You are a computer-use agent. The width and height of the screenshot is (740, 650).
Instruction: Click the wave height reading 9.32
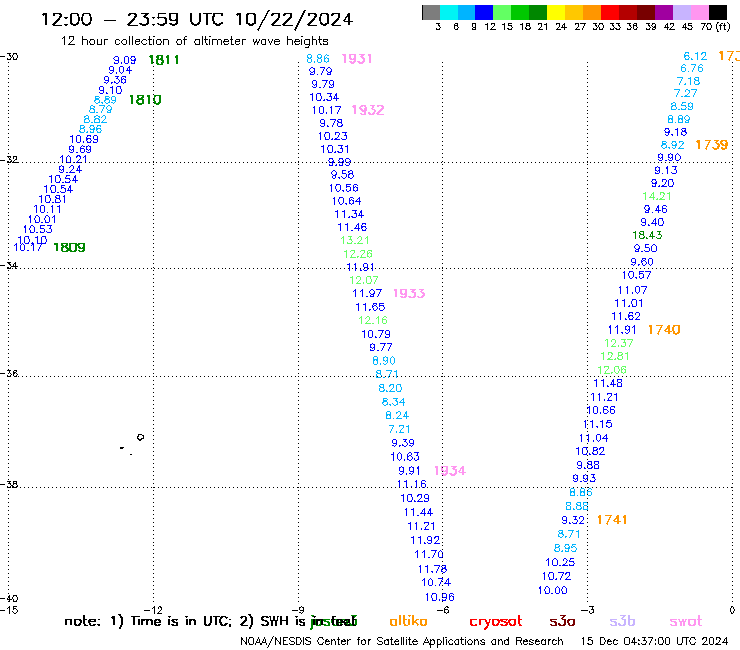(x=573, y=520)
